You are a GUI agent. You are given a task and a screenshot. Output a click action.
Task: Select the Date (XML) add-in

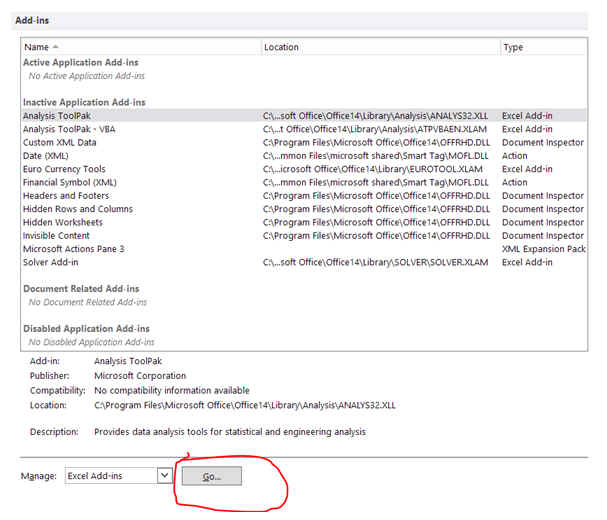(x=49, y=156)
